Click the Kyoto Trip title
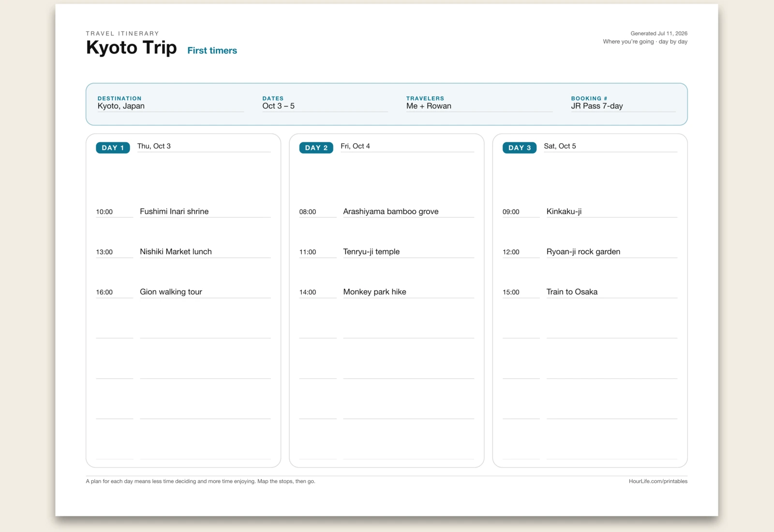The height and width of the screenshot is (532, 774). coord(131,48)
